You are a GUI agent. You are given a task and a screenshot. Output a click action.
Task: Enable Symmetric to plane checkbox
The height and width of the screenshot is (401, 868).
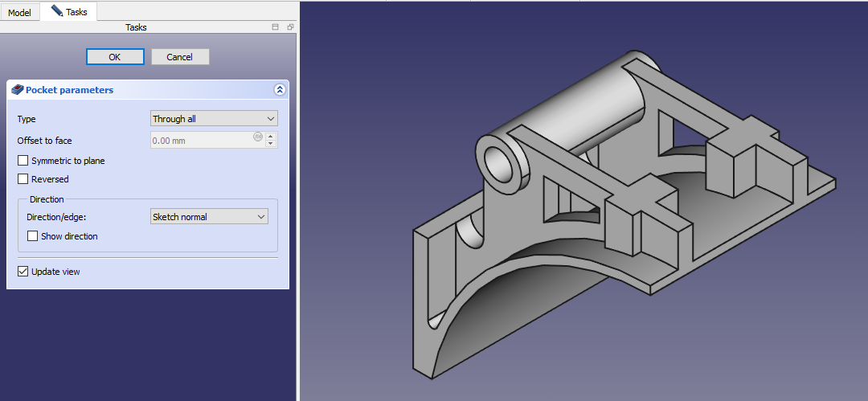(23, 161)
